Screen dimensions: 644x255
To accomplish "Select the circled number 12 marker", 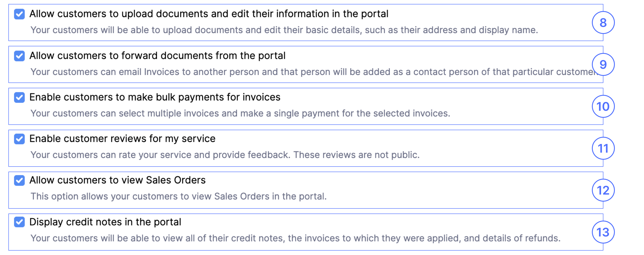I will coord(603,190).
